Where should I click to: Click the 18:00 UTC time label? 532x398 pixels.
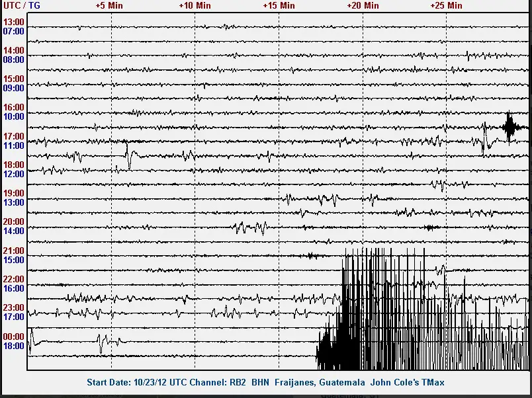tap(14, 165)
